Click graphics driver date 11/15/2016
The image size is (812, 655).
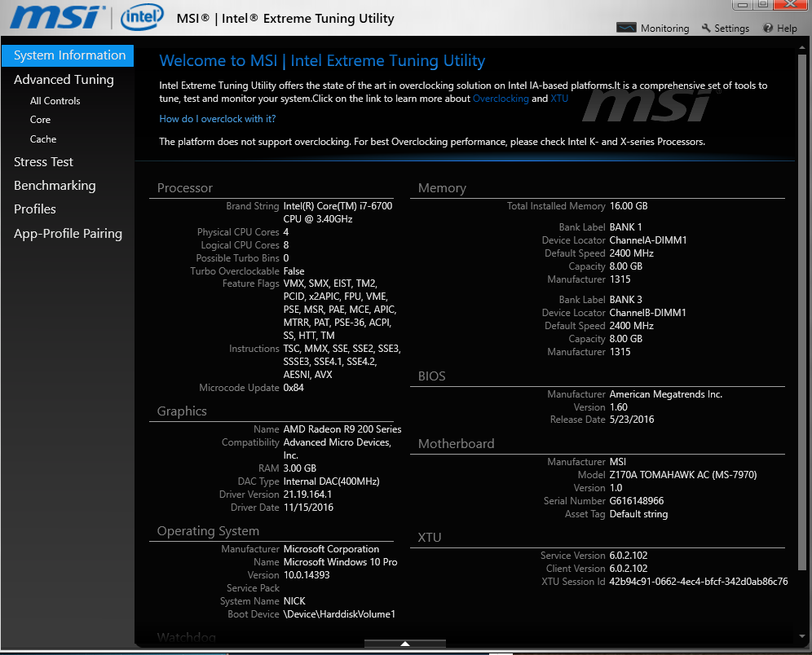coord(308,508)
